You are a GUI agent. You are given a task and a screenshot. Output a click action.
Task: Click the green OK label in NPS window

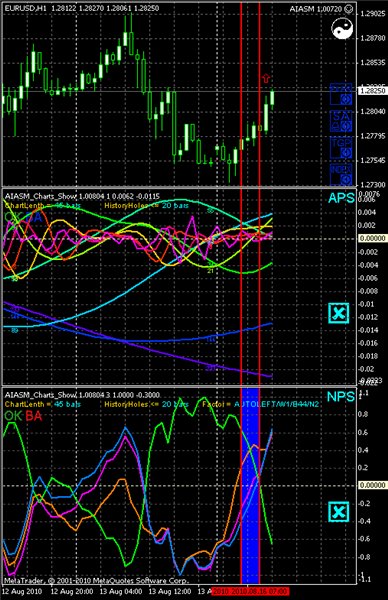click(x=13, y=416)
